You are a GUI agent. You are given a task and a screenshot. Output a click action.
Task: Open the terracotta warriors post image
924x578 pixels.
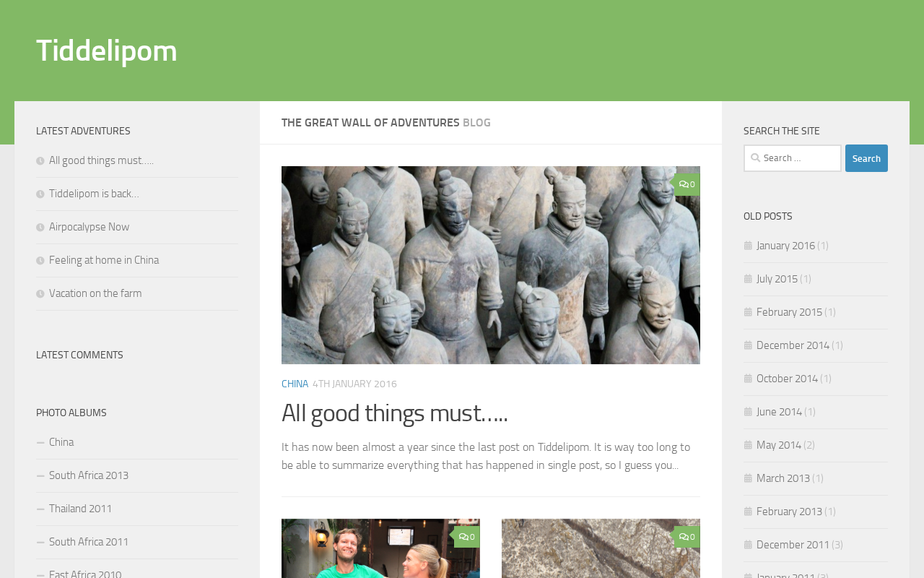pyautogui.click(x=491, y=265)
